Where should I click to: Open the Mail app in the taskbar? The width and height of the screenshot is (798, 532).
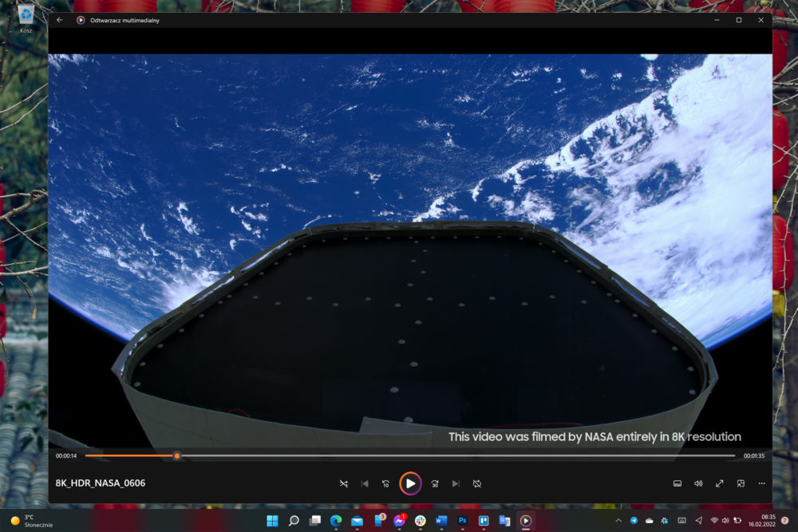(357, 520)
